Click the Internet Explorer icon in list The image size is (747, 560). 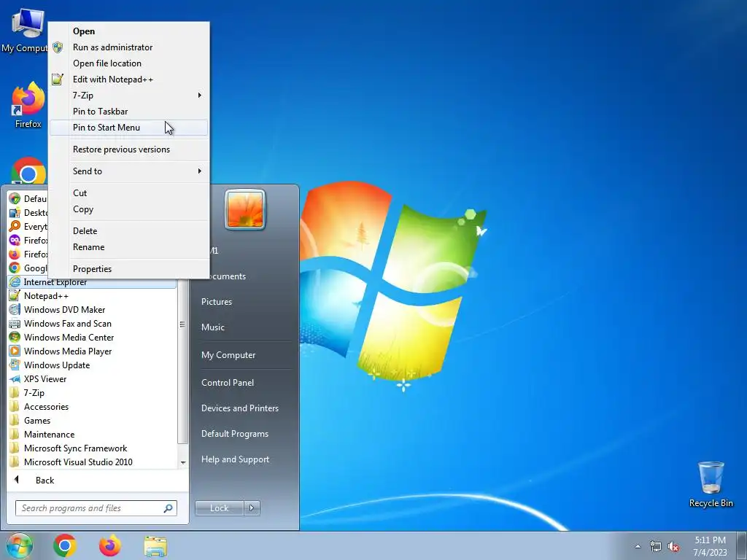[15, 282]
